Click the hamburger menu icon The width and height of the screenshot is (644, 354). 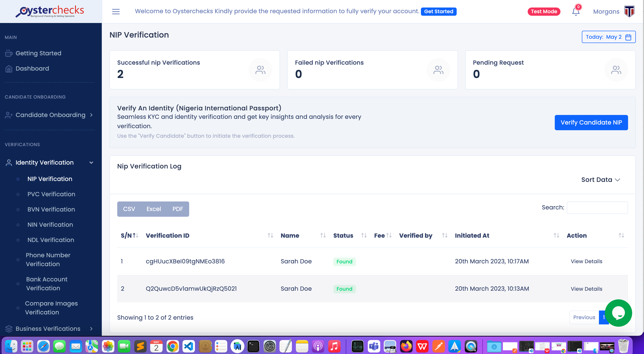(115, 12)
